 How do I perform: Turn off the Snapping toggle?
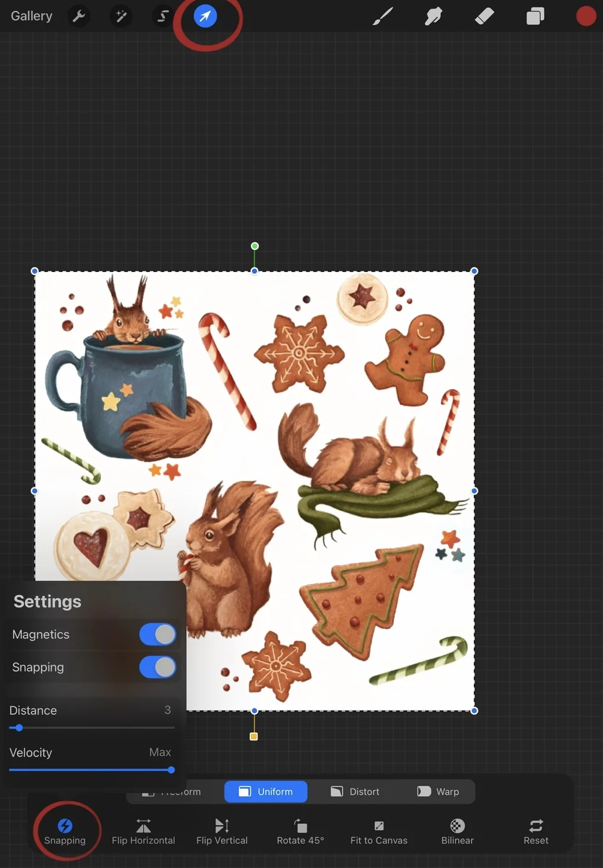(x=157, y=667)
